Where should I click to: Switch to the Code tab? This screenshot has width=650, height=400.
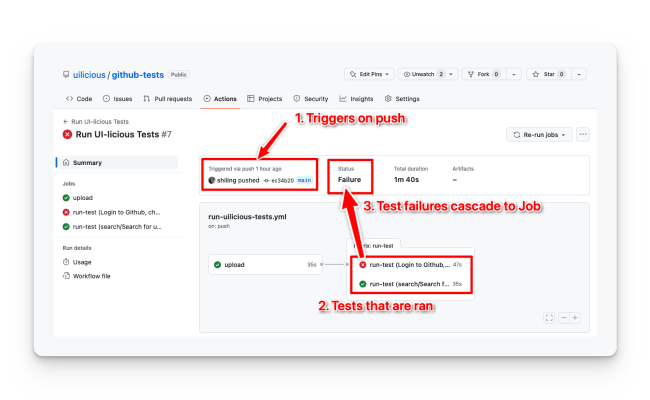79,99
